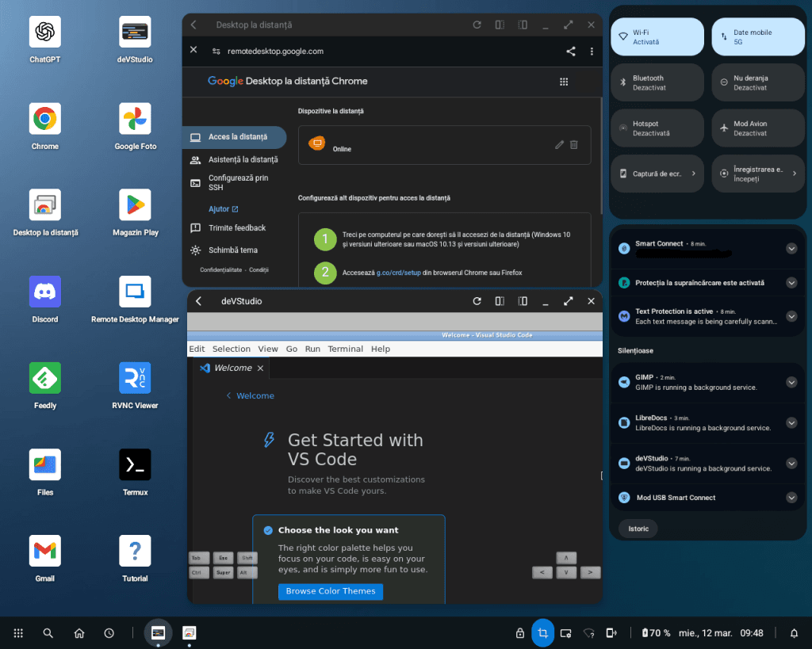The width and height of the screenshot is (812, 649).
Task: Open Captură de ecran options arrow
Action: (x=693, y=174)
